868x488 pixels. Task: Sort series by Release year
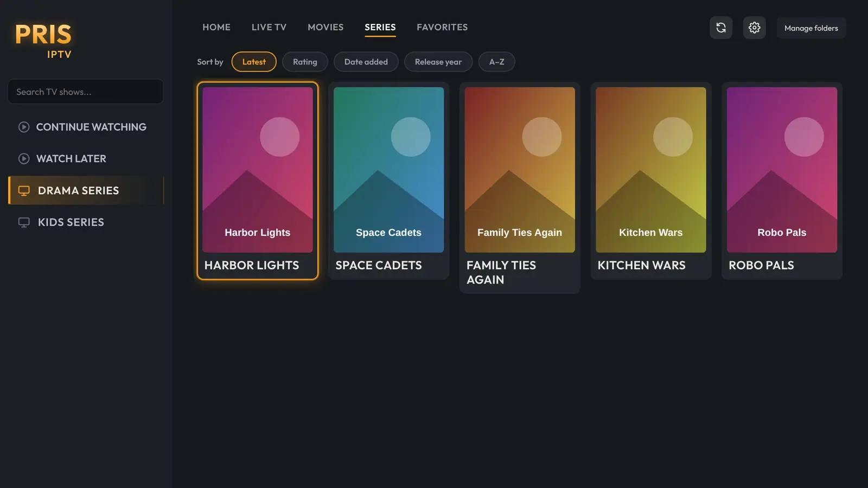pyautogui.click(x=438, y=62)
